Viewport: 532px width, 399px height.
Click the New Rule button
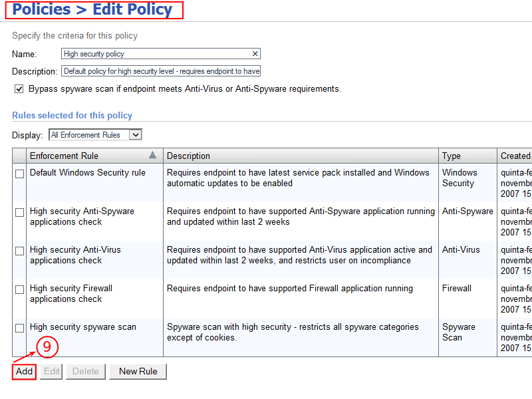click(x=138, y=372)
